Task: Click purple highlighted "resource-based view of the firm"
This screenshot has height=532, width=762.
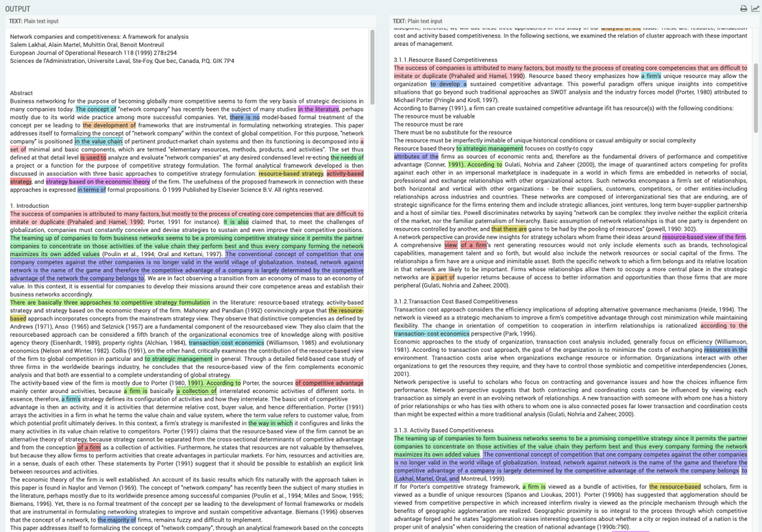Action: click(704, 237)
